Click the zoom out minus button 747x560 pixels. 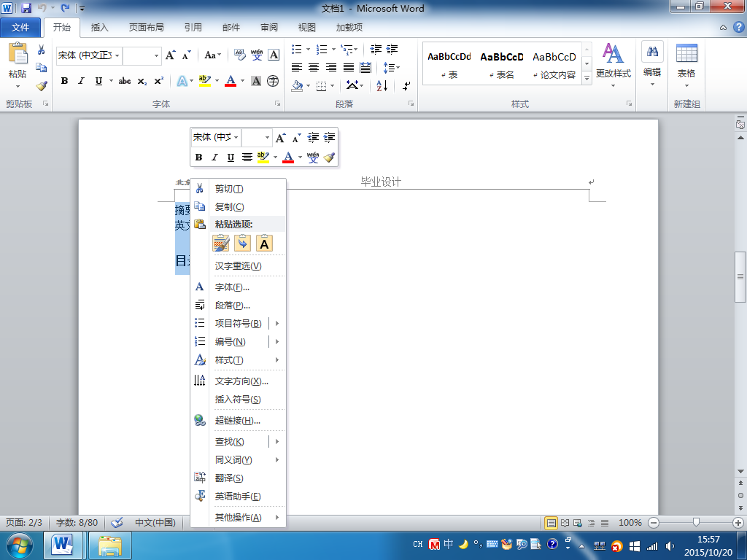(654, 523)
